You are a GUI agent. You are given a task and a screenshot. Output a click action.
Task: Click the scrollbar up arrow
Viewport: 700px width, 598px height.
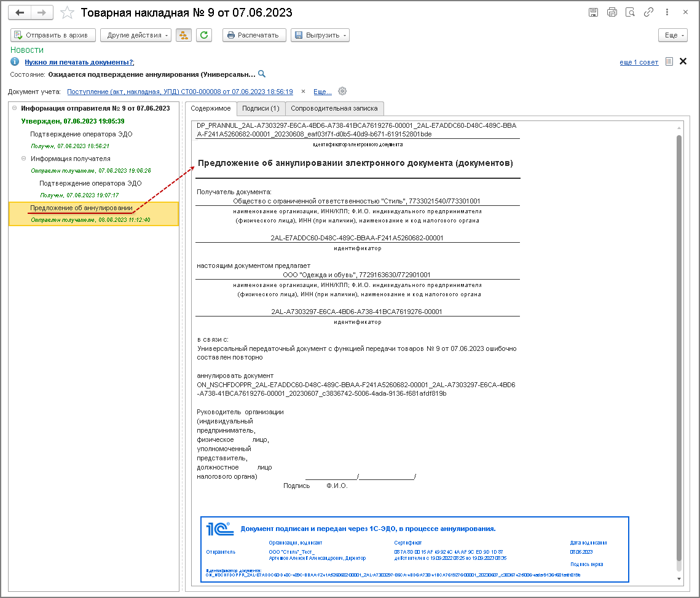[x=679, y=128]
